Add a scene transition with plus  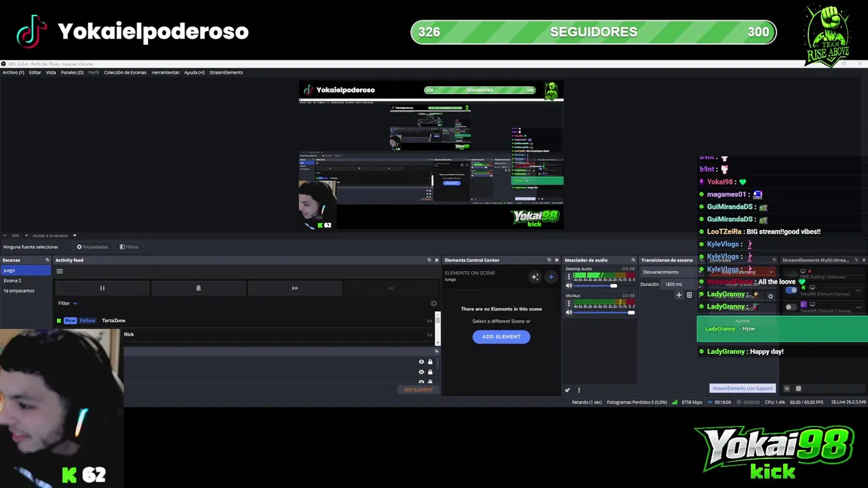point(679,295)
